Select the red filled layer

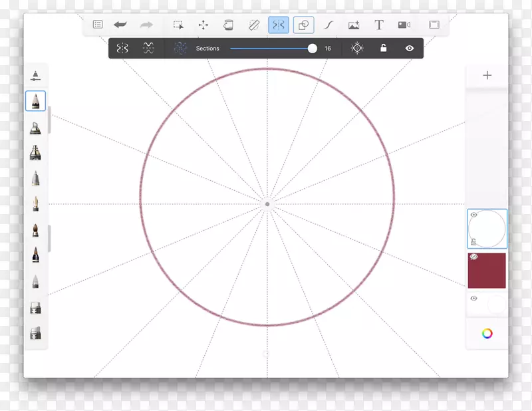pyautogui.click(x=487, y=271)
